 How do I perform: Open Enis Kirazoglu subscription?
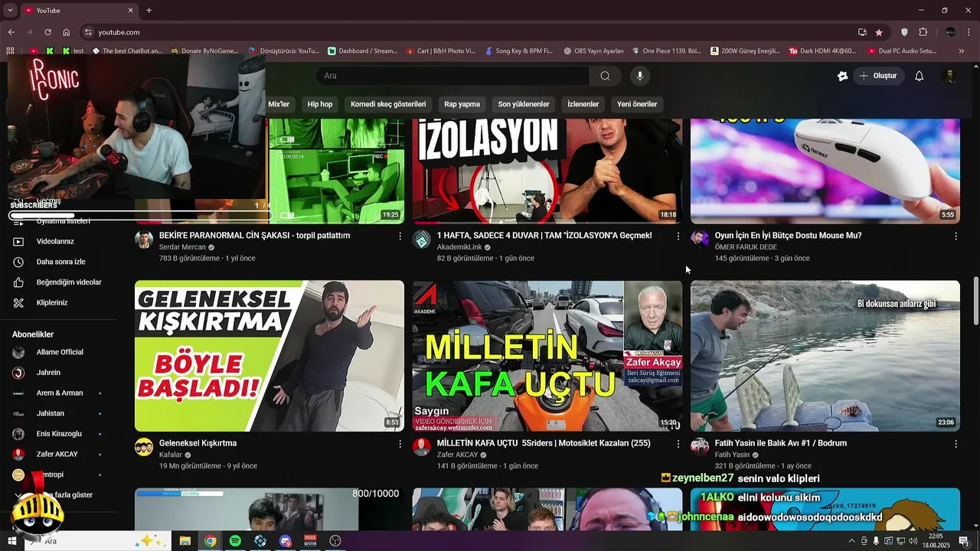coord(59,434)
